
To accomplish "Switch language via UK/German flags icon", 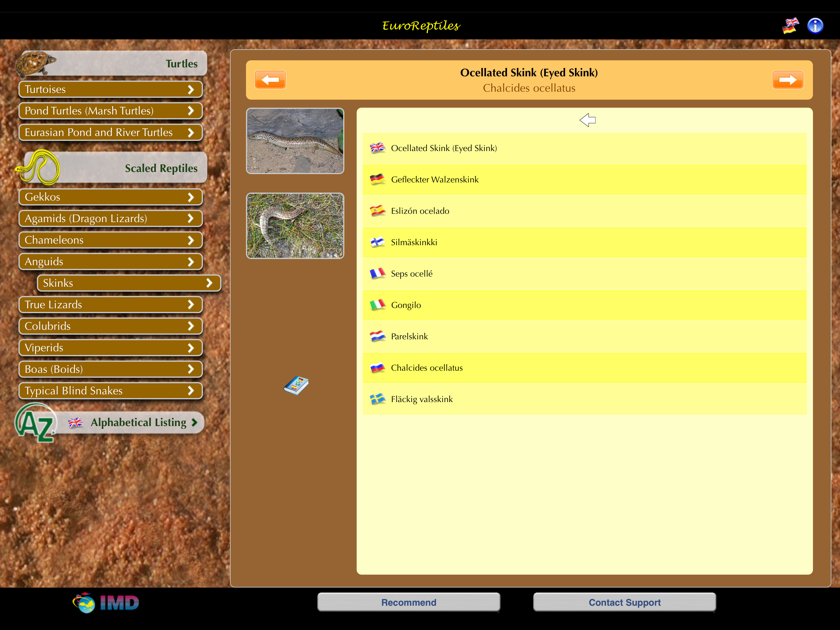I will click(790, 26).
